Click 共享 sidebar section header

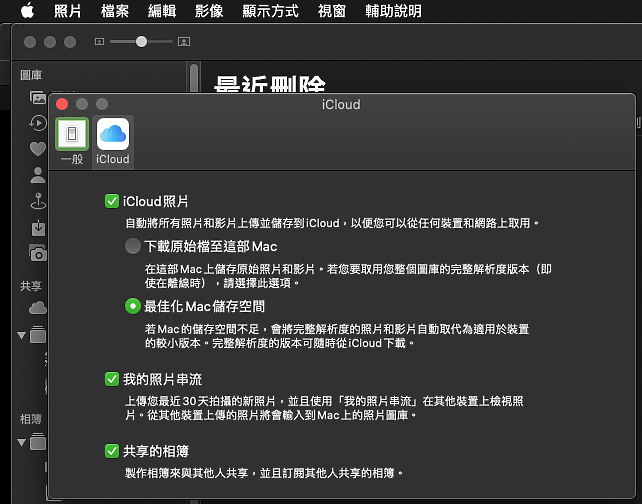click(x=31, y=286)
